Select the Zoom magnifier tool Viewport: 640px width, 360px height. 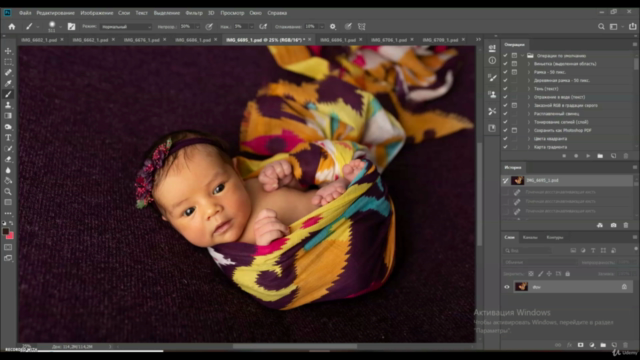click(8, 191)
